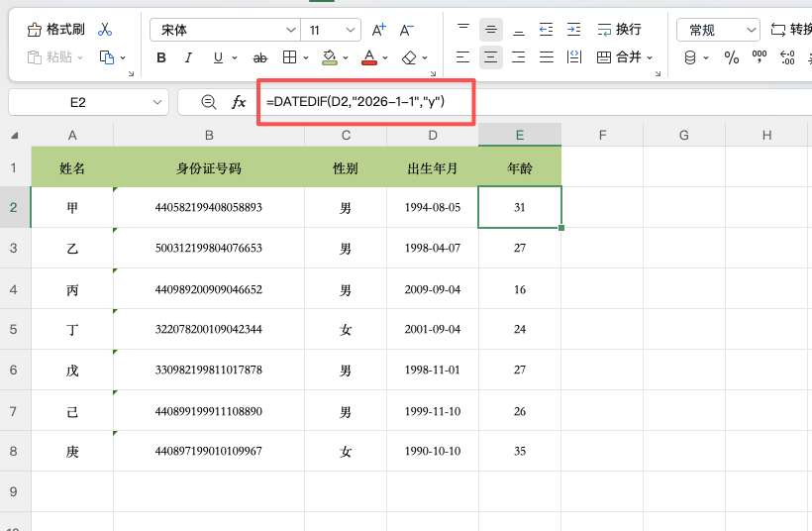Apply the red font color
This screenshot has width=812, height=531.
(x=369, y=57)
